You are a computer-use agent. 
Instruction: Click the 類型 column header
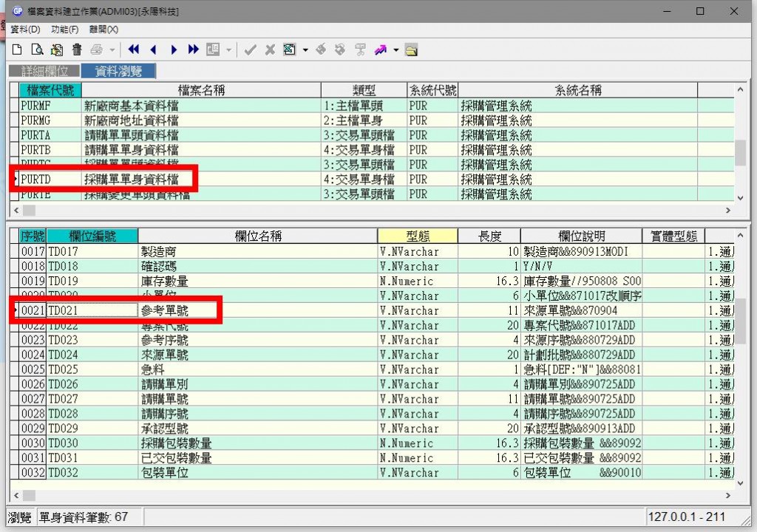[364, 90]
